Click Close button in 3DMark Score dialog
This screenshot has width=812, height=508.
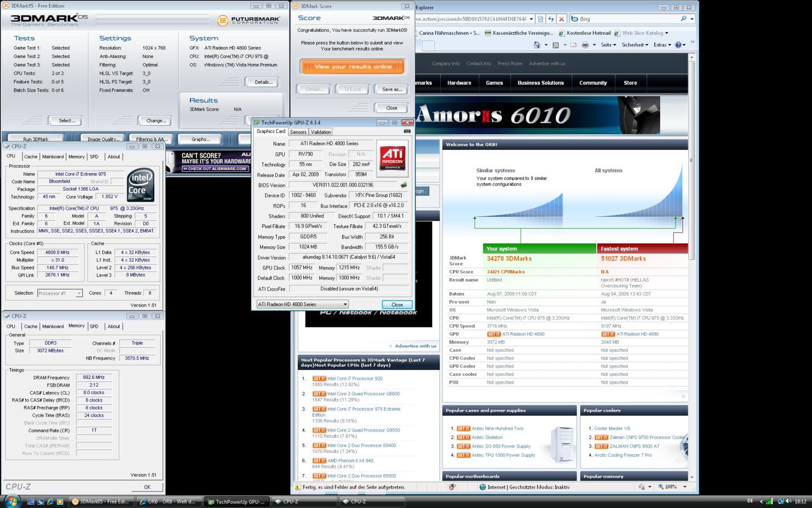(392, 108)
